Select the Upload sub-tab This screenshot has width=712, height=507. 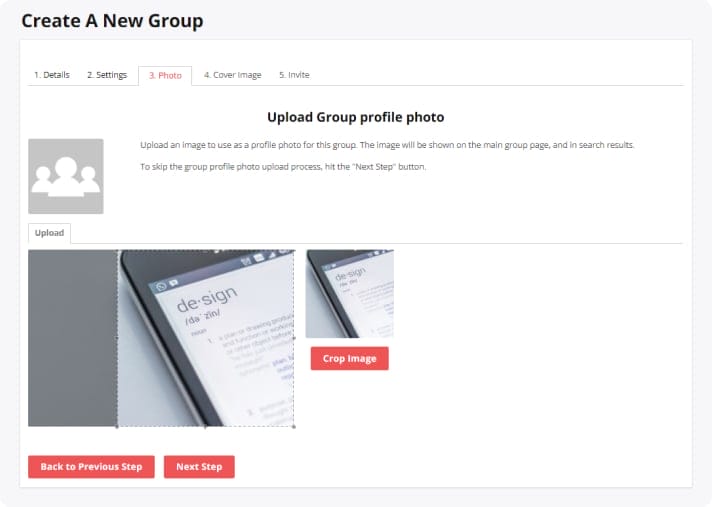pos(49,233)
